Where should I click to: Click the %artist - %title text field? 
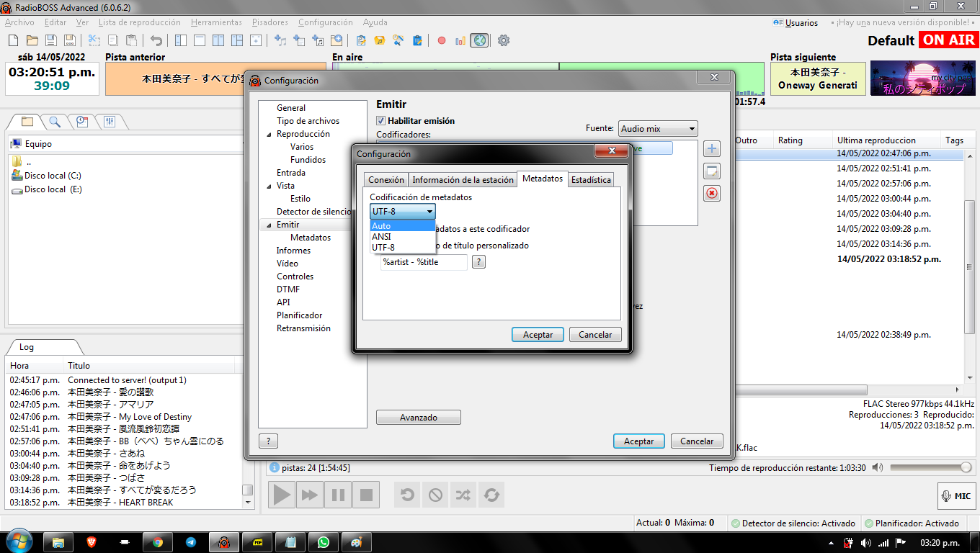pos(424,262)
